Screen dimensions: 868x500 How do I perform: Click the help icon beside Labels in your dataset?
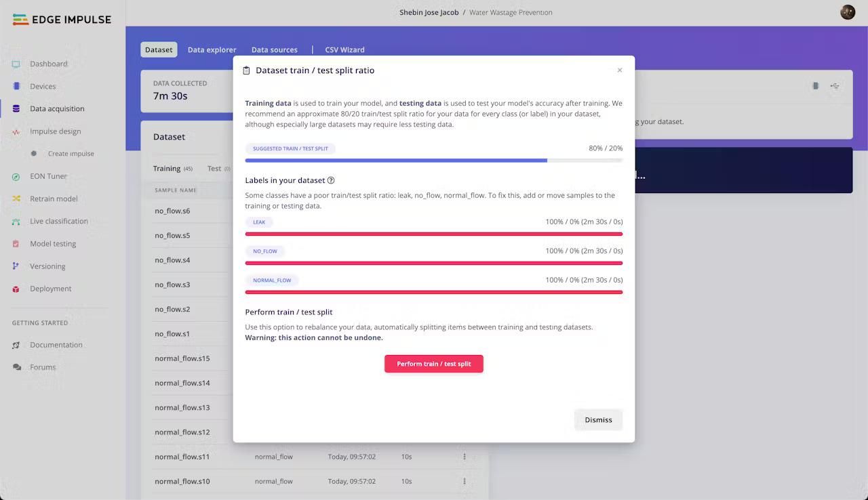click(x=331, y=181)
